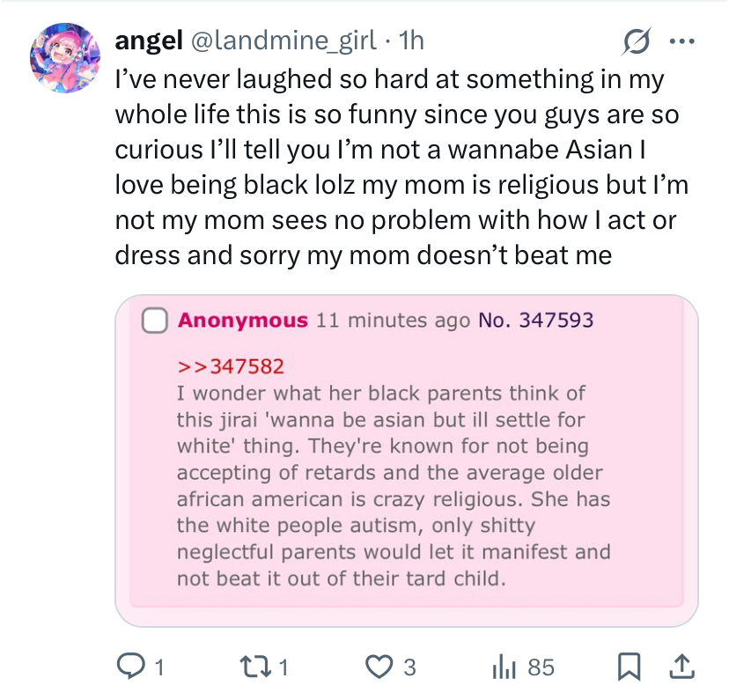
Task: Bookmark this post
Action: 629,667
